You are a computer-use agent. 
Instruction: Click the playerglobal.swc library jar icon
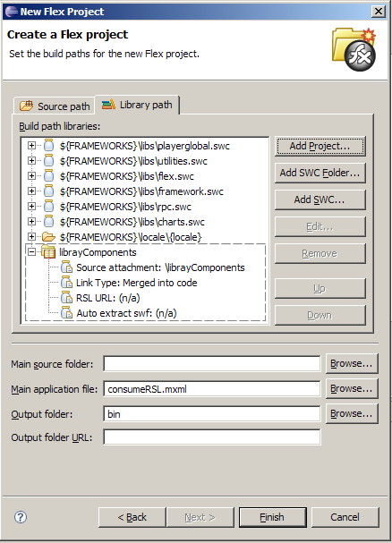[49, 146]
